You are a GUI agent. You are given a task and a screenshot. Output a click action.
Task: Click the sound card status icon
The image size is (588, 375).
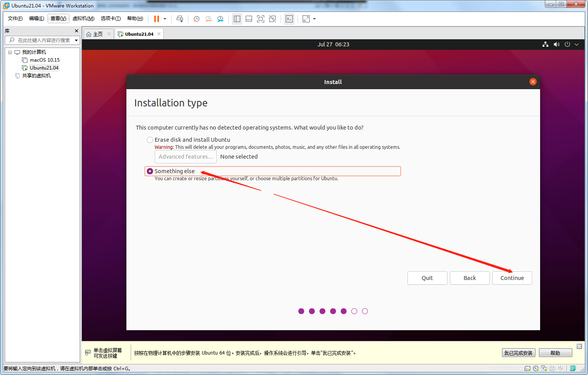(x=561, y=368)
